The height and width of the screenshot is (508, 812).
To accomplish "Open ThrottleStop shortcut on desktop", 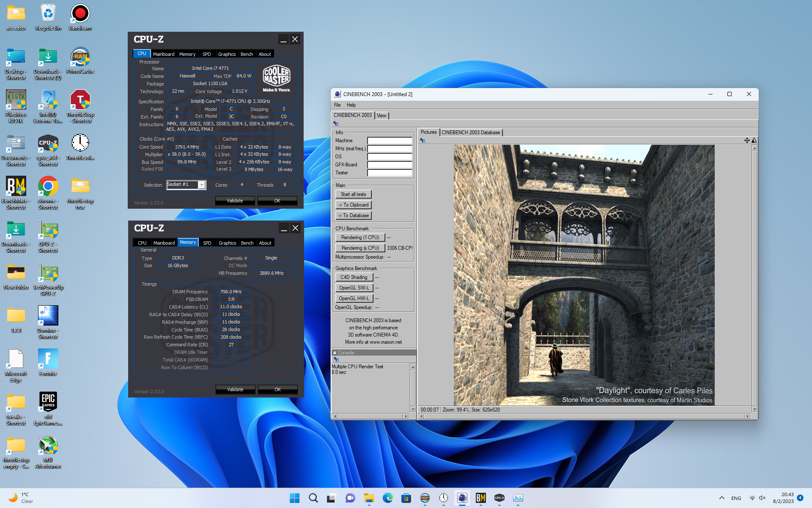I will 80,107.
